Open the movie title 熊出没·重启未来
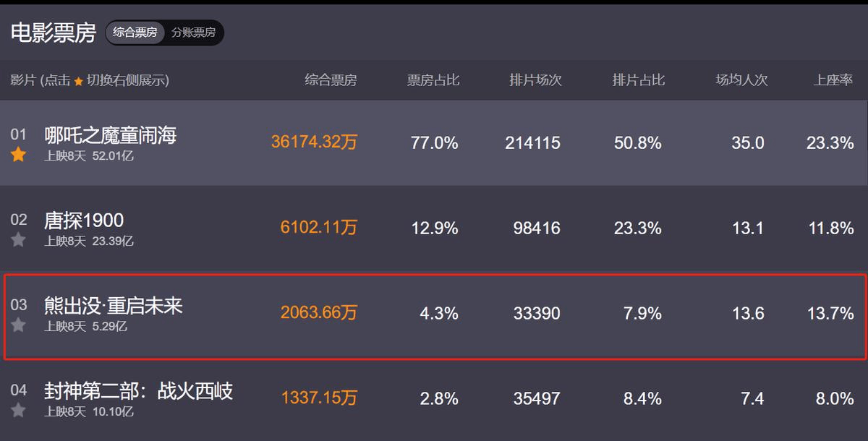868x441 pixels. (114, 306)
